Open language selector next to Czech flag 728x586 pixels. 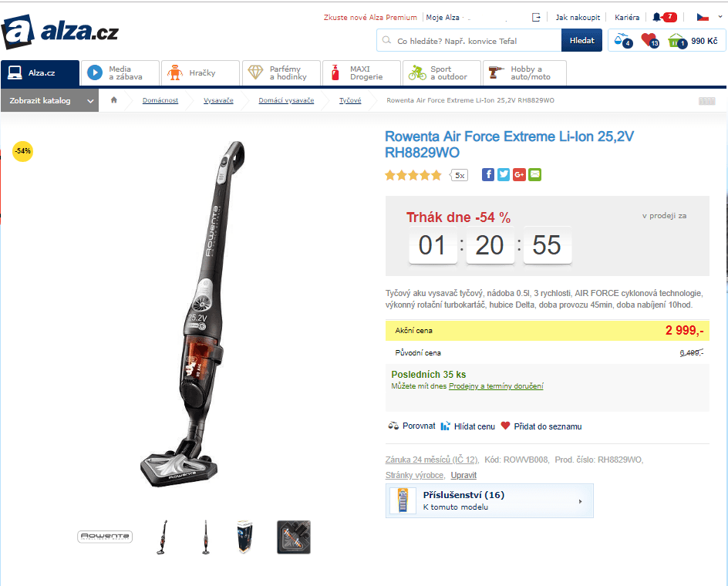tap(720, 17)
